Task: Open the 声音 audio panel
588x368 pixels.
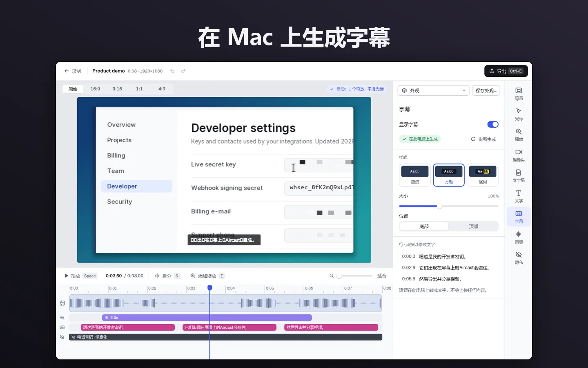Action: [519, 238]
